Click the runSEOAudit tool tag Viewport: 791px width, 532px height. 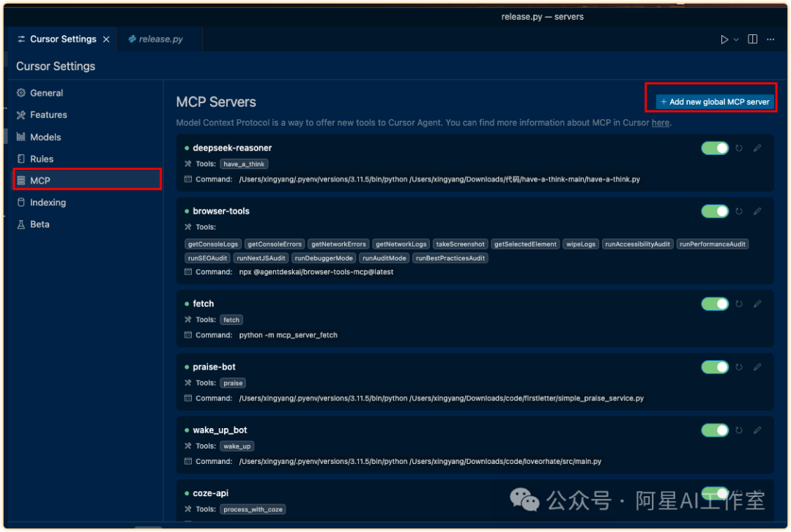(207, 258)
